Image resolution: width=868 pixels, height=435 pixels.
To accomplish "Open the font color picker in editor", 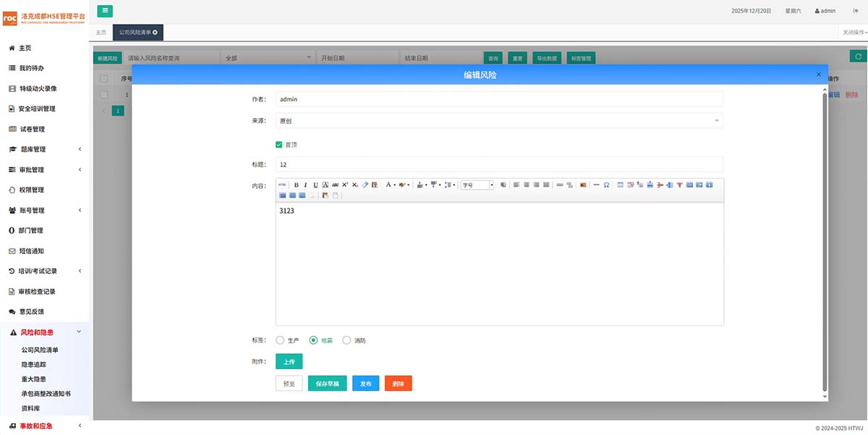I will click(391, 185).
